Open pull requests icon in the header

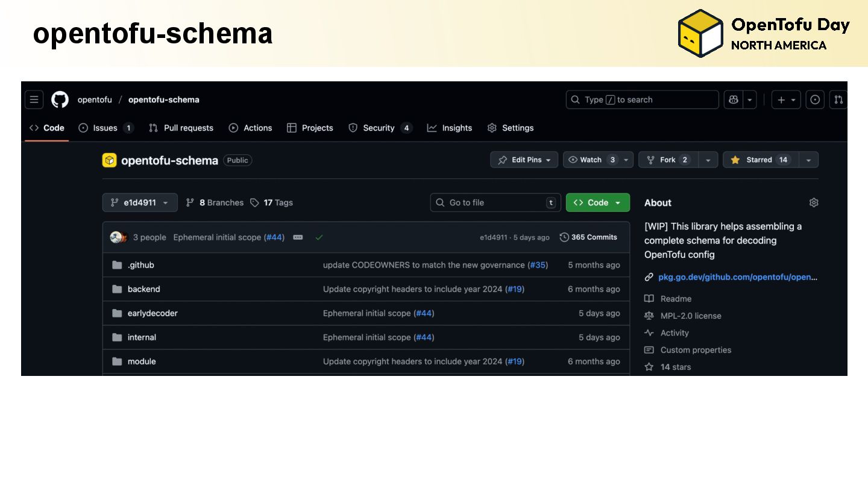tap(838, 99)
